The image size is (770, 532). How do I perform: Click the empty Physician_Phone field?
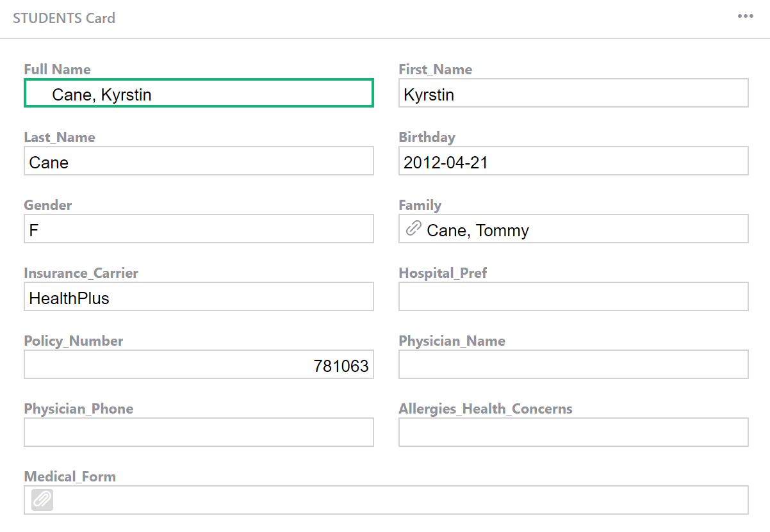(x=199, y=433)
